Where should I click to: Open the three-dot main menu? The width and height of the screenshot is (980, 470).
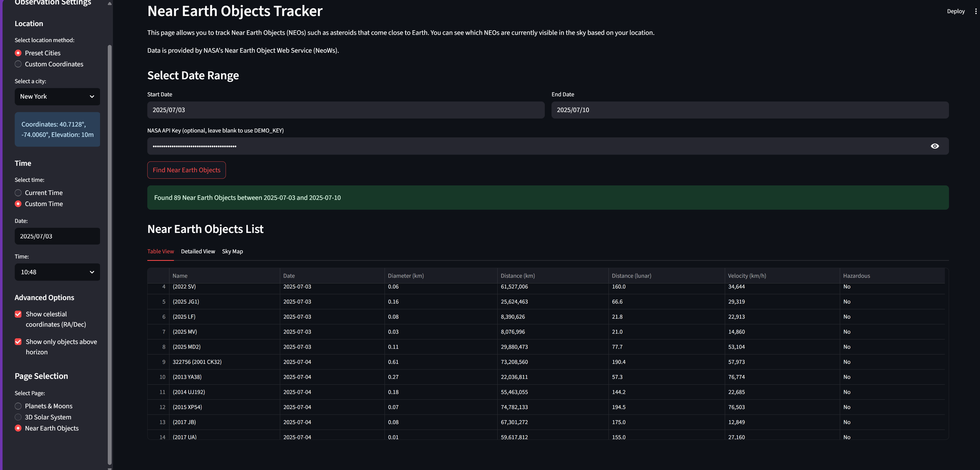[x=975, y=11]
